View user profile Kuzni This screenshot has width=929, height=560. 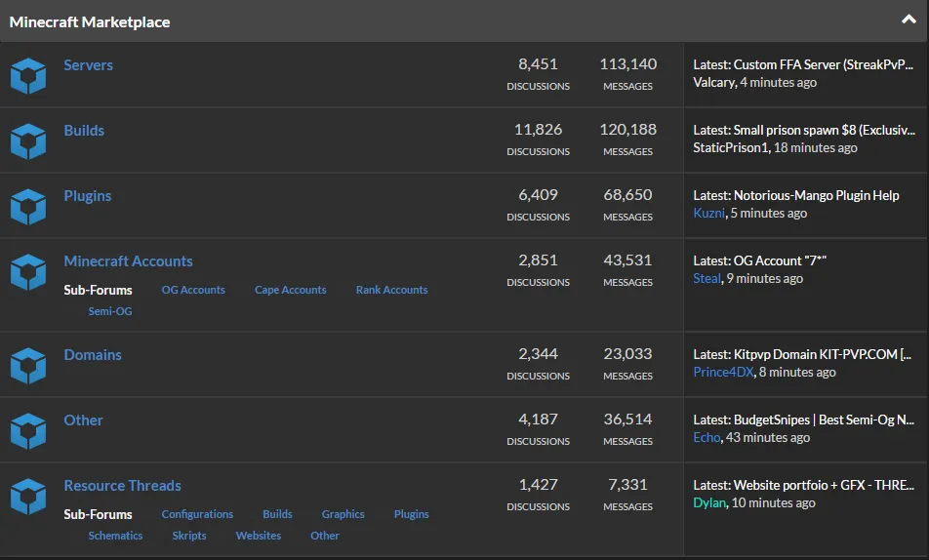click(x=708, y=214)
